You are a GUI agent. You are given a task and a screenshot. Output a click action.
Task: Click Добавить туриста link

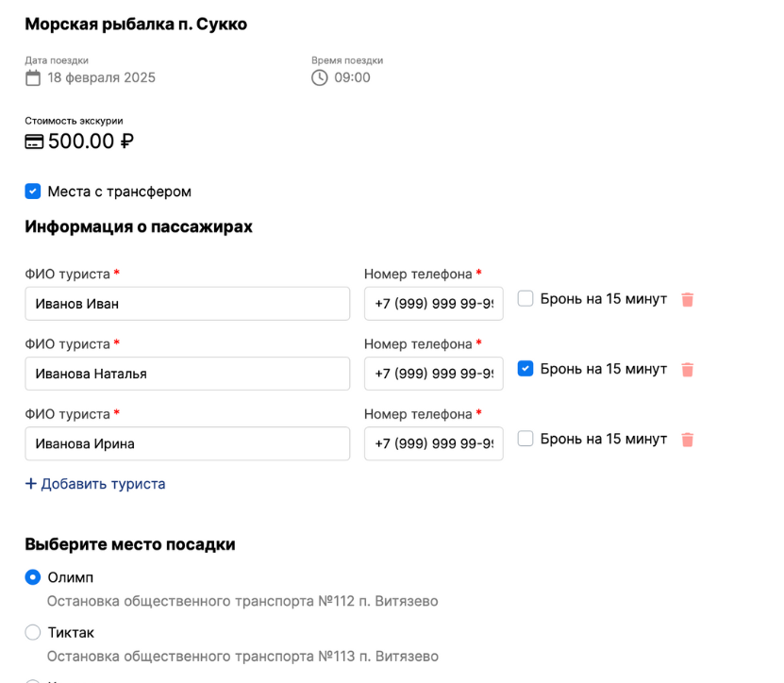click(103, 484)
